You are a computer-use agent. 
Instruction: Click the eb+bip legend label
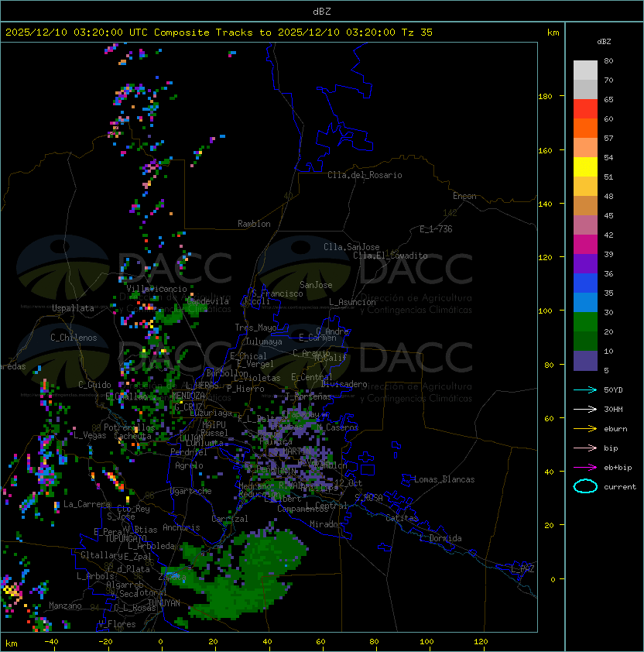[x=618, y=468]
